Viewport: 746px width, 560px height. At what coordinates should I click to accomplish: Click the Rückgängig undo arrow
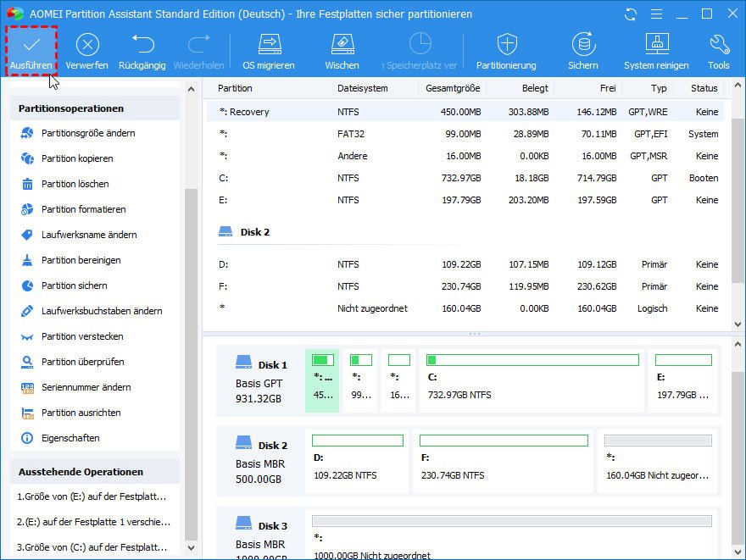coord(142,44)
